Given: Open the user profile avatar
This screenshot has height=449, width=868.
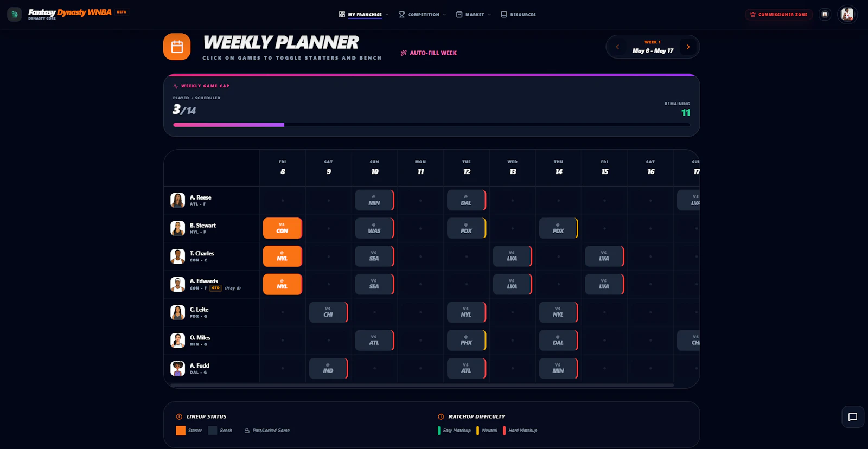Looking at the screenshot, I should point(847,15).
